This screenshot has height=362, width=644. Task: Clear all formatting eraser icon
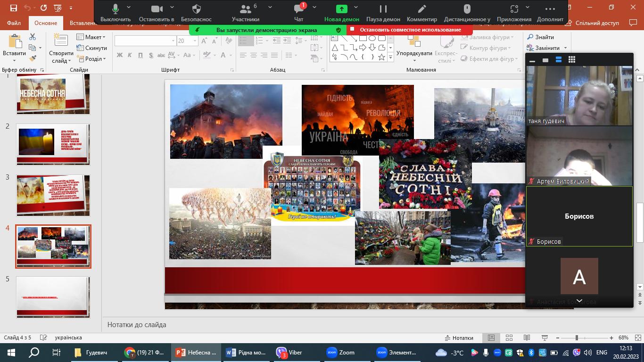click(228, 41)
